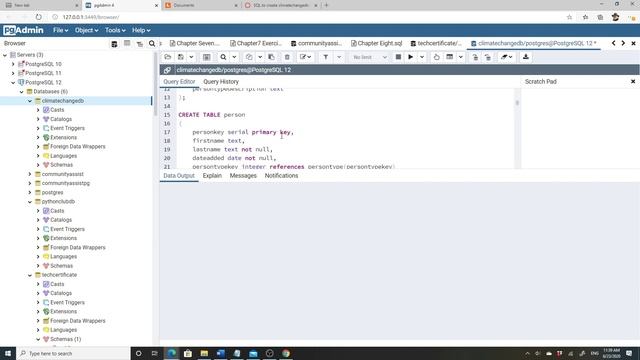This screenshot has height=360, width=640.
Task: Open the Find options dropdown arrow
Action: pos(234,57)
